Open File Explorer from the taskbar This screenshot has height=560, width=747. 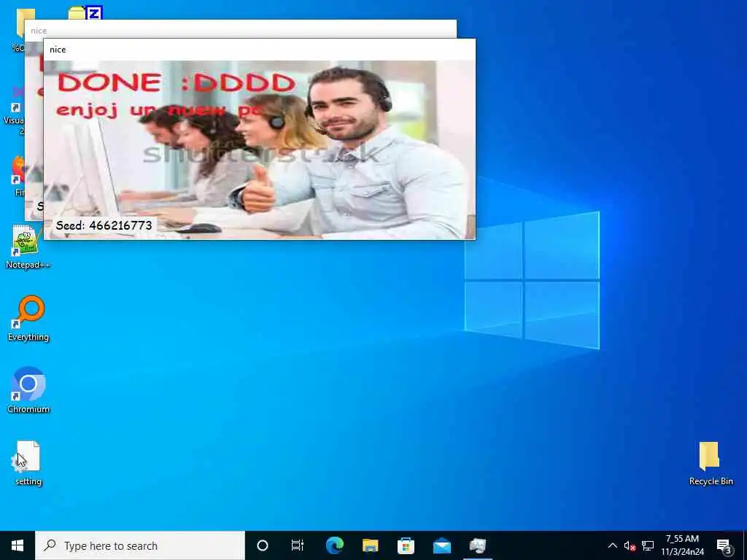(x=370, y=545)
